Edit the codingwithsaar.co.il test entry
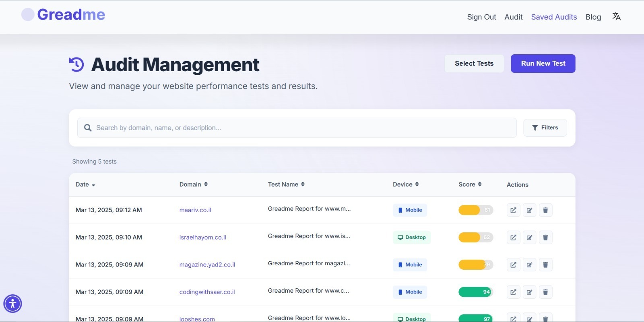644x322 pixels. 529,292
